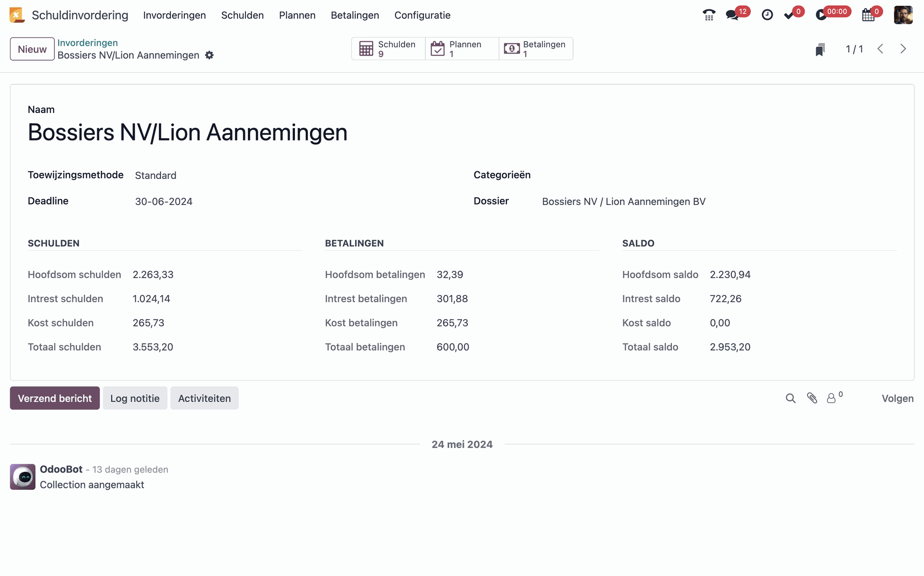The image size is (924, 576).
Task: Show followers via the person icon
Action: coord(831,398)
